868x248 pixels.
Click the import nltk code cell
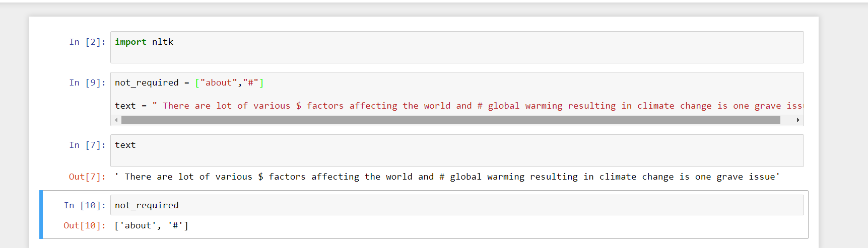(x=456, y=47)
